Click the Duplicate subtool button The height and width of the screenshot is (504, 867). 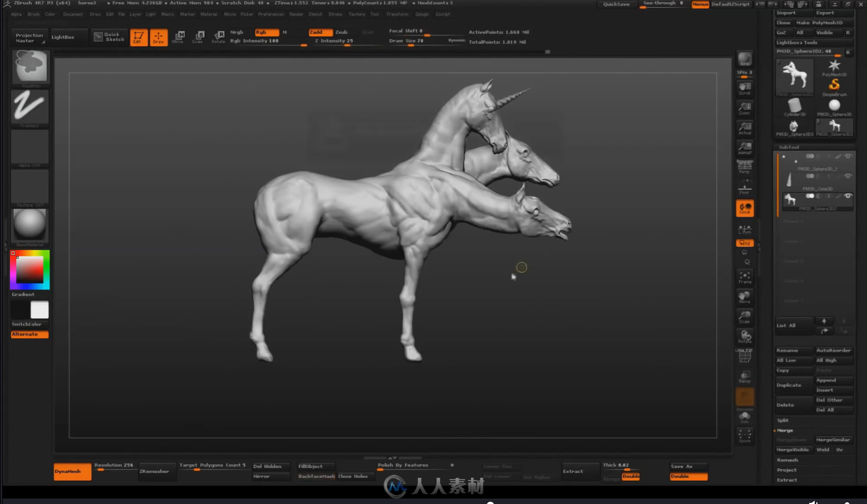click(x=794, y=385)
